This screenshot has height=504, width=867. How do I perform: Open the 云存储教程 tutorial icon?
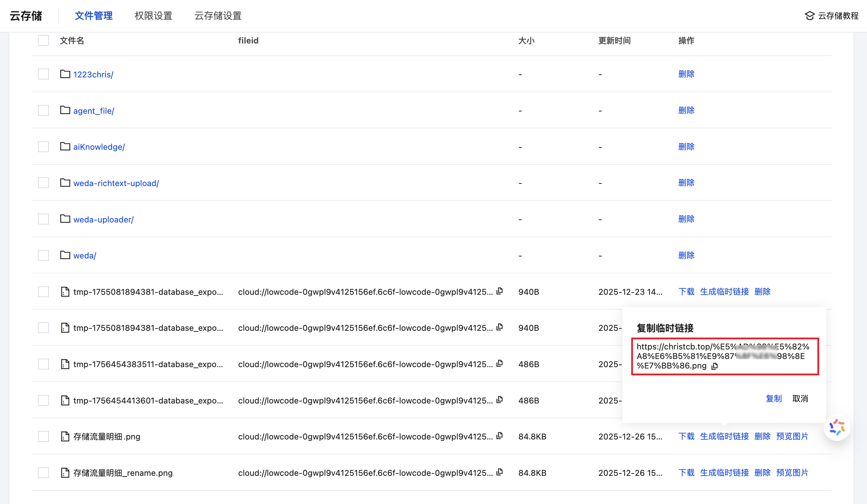tap(810, 16)
